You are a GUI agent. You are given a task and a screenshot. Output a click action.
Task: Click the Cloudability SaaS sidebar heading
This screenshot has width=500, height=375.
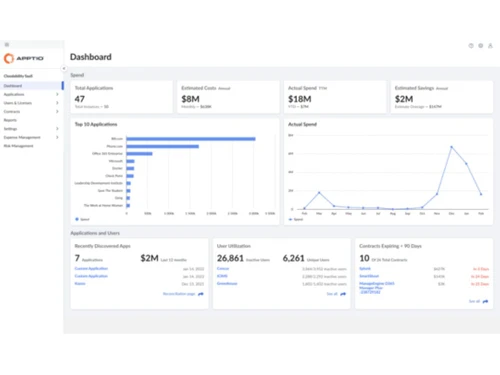coord(18,76)
